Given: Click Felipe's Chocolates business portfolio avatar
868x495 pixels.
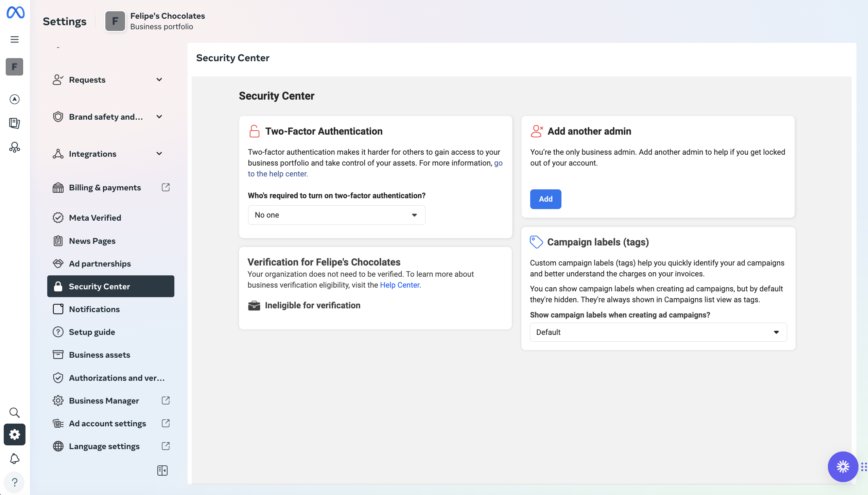Looking at the screenshot, I should 115,21.
